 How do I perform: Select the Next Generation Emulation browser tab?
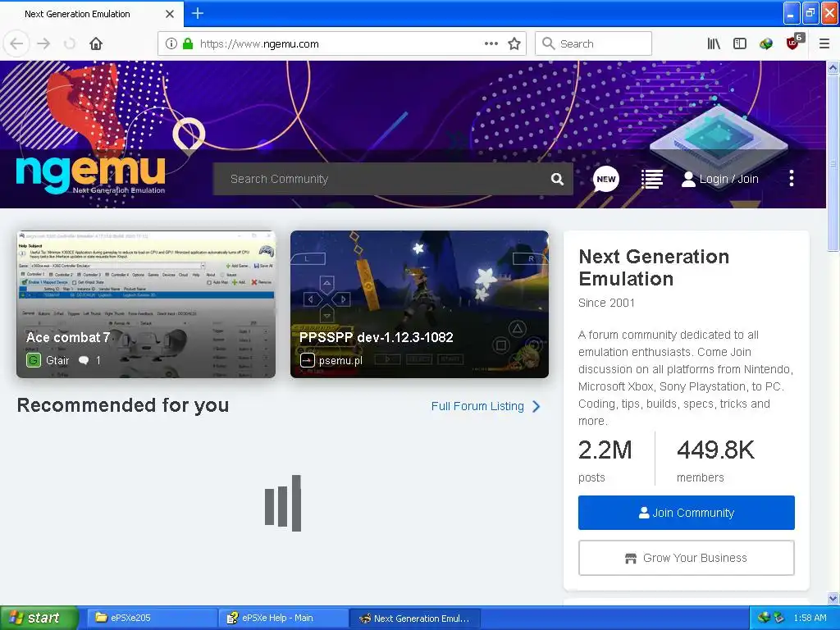(92, 14)
